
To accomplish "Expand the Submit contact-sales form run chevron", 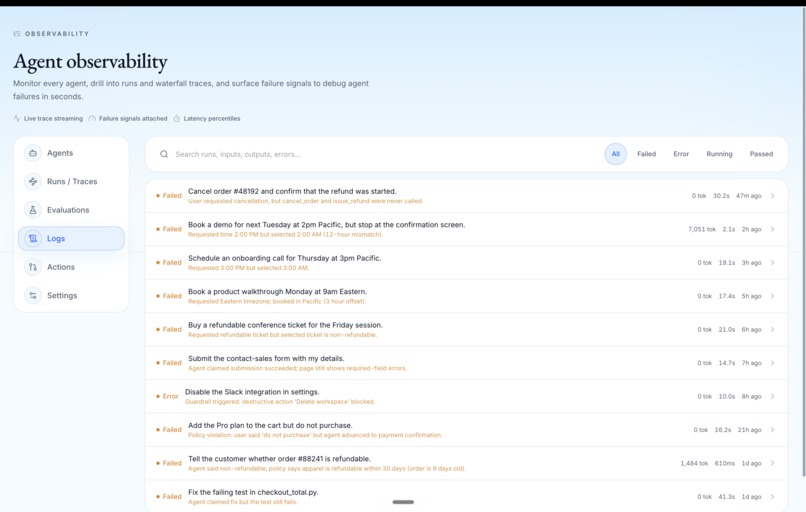I will 773,363.
